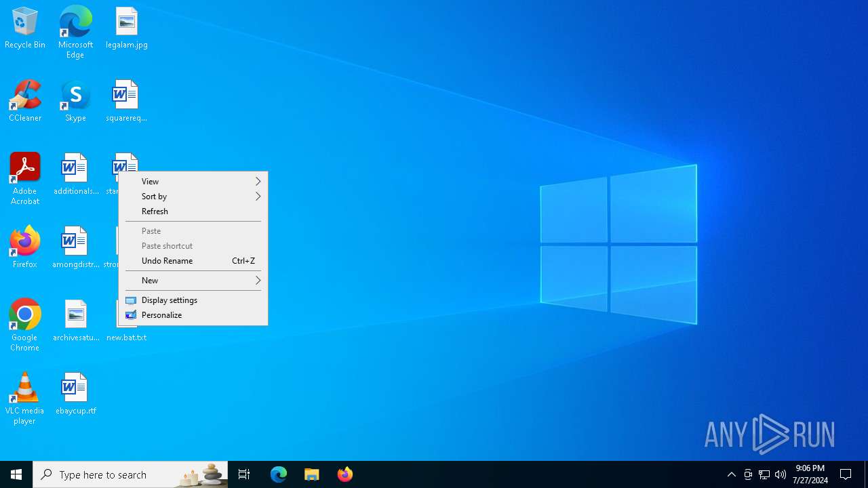The image size is (868, 488).
Task: Select the ebaycup.rtf document icon
Action: (x=75, y=394)
